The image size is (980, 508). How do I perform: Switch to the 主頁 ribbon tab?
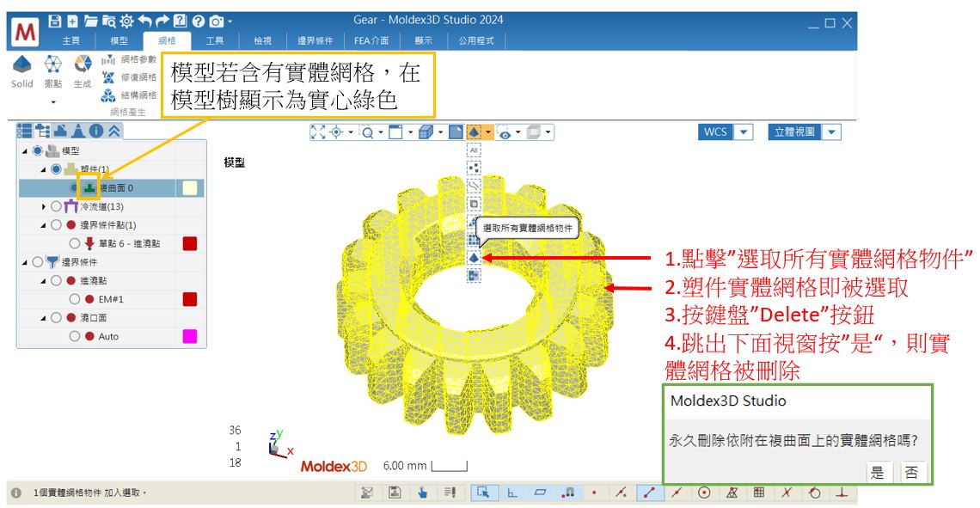tap(71, 40)
